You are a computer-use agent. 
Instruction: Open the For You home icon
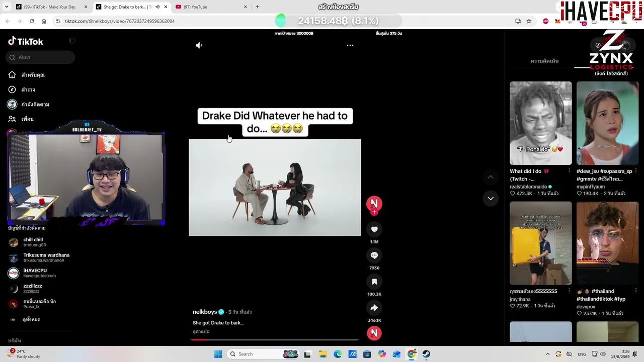pyautogui.click(x=12, y=75)
